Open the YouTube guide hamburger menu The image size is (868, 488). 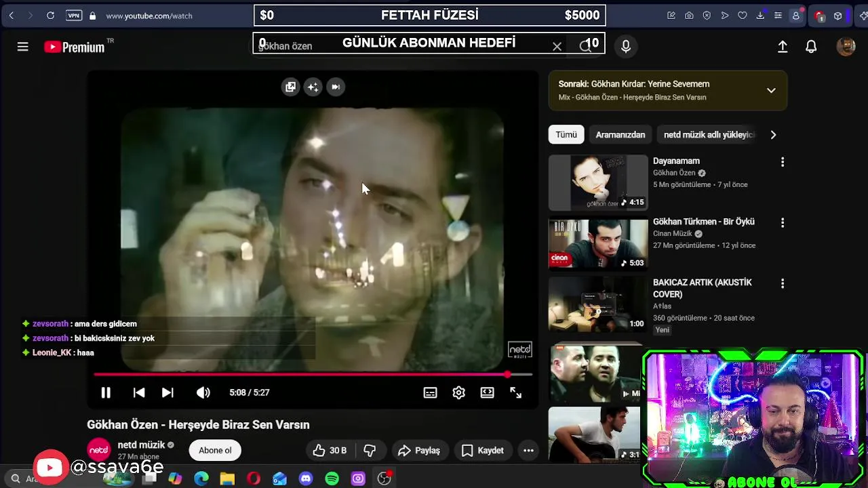pos(22,47)
